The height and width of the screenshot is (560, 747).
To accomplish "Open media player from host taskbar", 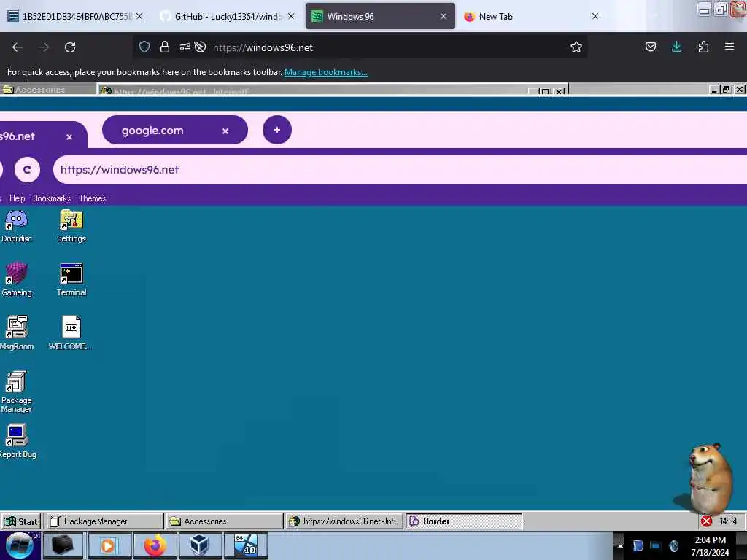I will click(109, 545).
